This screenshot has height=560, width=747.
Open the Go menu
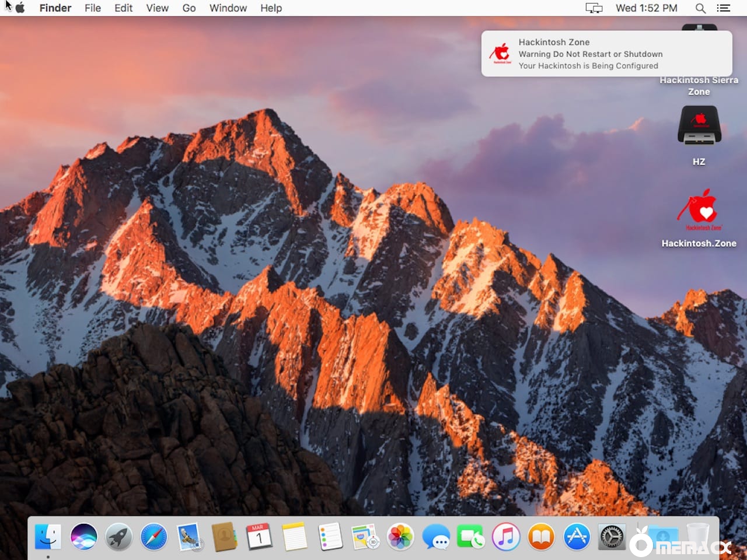point(189,8)
